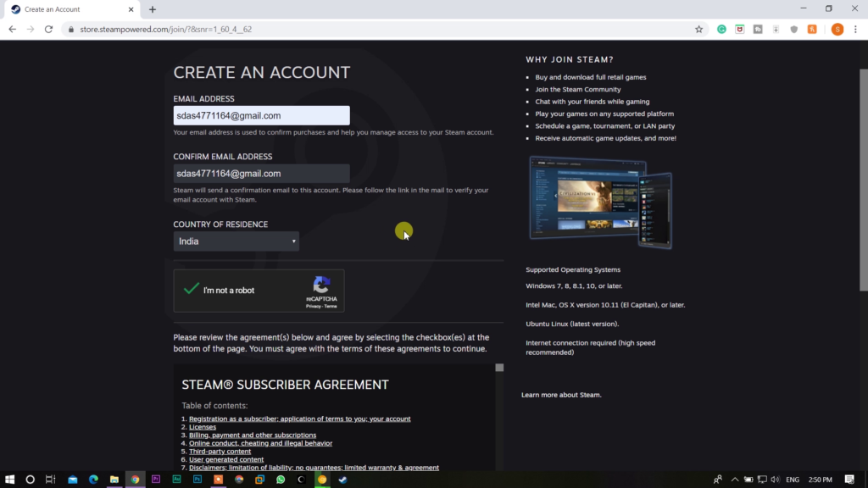Open the orange recorder app in taskbar
This screenshot has height=488, width=868.
coord(218,480)
